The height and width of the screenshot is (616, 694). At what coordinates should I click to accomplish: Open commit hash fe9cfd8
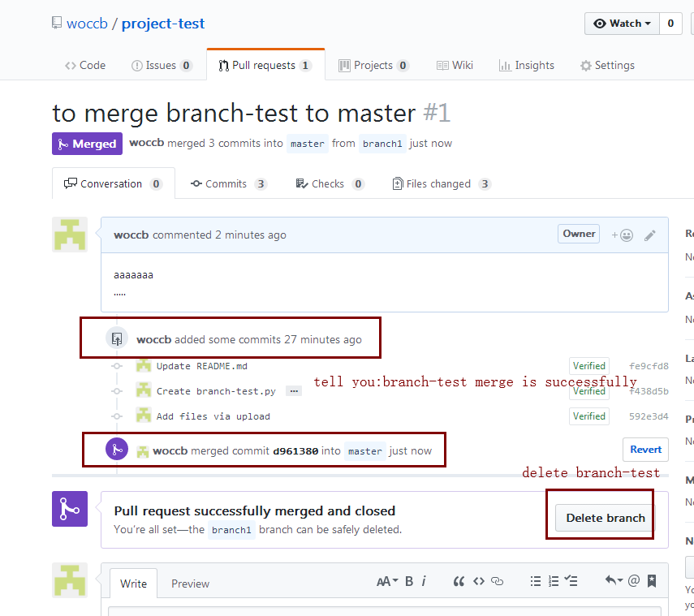649,366
